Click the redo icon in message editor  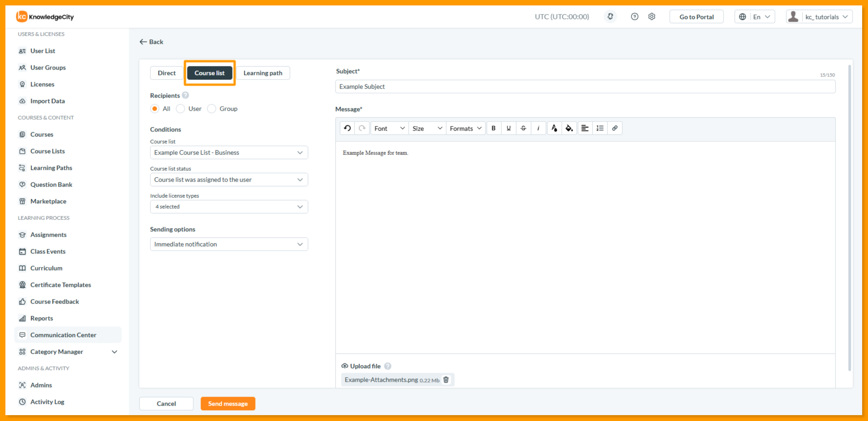(x=362, y=128)
